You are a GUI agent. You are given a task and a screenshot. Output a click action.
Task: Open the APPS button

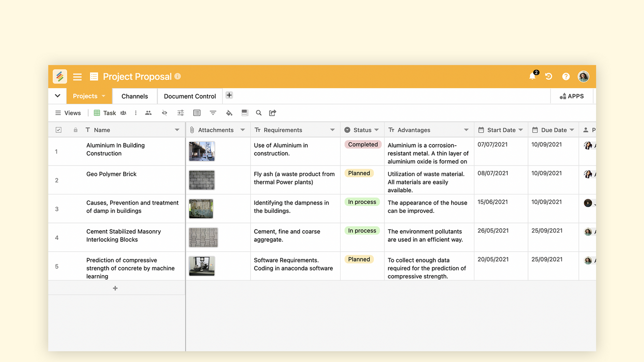tap(572, 96)
